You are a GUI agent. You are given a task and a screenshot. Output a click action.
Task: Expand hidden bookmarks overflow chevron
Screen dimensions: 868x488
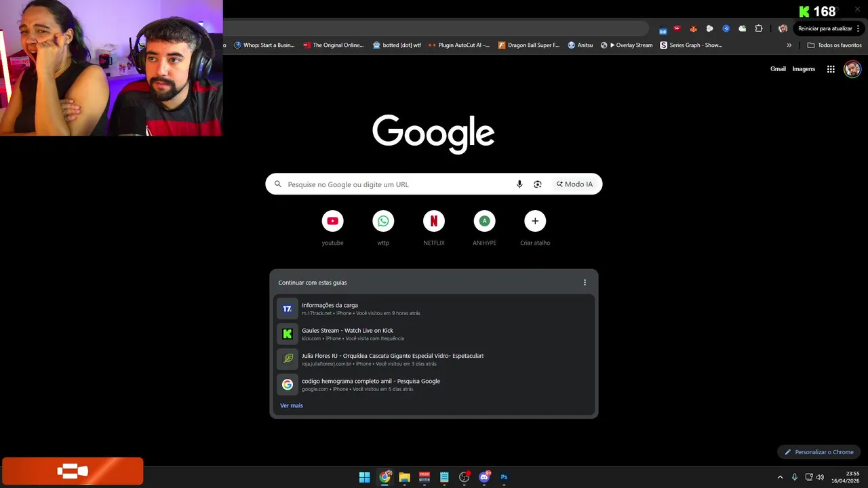(x=789, y=45)
